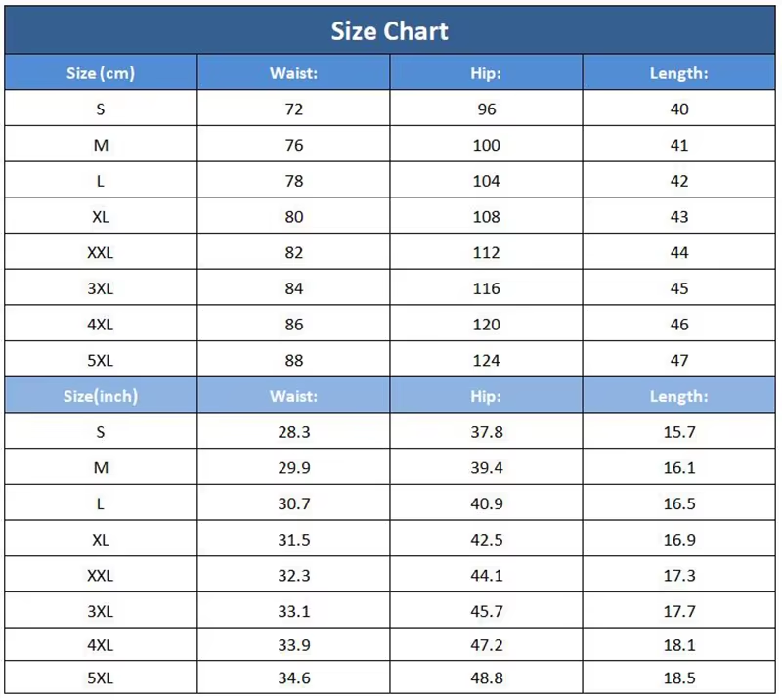Click the Size Chart title banner

(389, 30)
